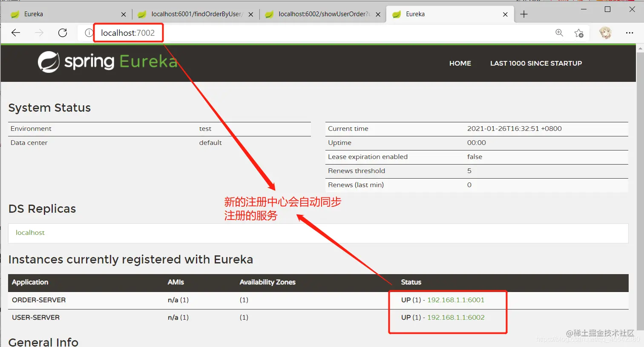
Task: Click the Application column header
Action: (x=30, y=282)
